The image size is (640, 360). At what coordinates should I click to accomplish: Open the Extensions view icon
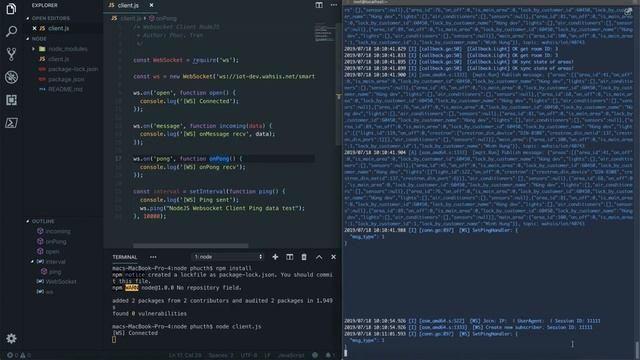point(11,100)
